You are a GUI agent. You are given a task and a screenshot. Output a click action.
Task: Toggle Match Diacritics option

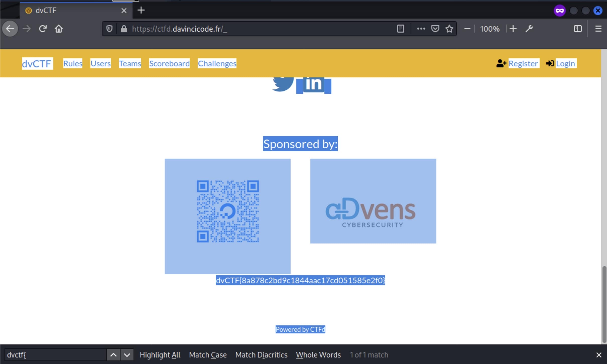(x=261, y=355)
